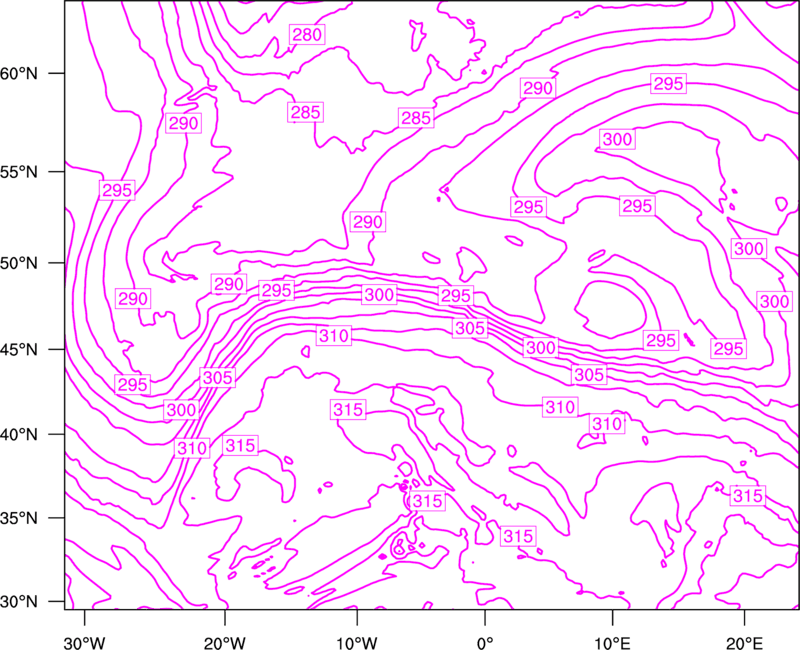Click the 30°N latitude axis label
The height and width of the screenshot is (650, 800).
click(21, 602)
